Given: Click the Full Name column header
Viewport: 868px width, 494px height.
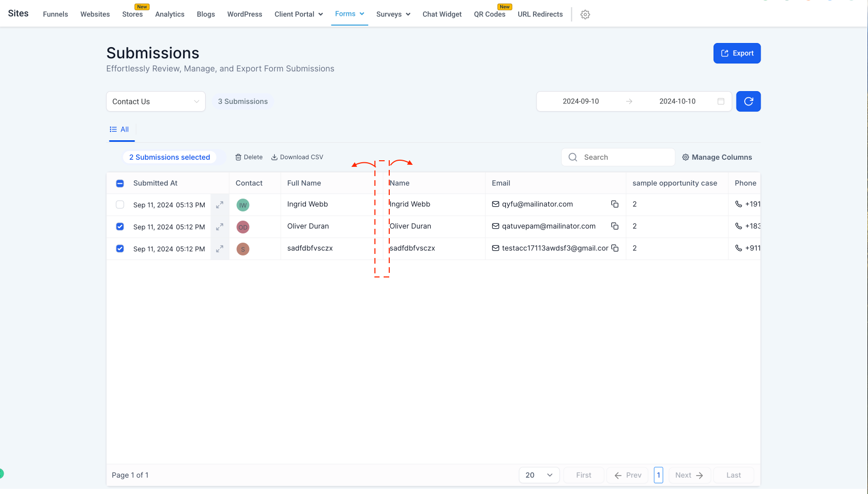Looking at the screenshot, I should 304,183.
